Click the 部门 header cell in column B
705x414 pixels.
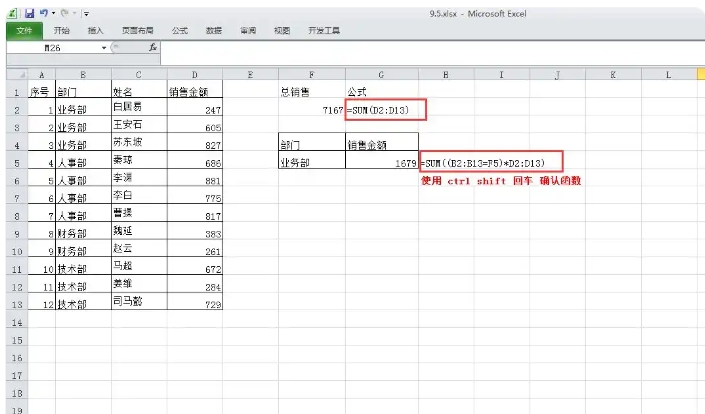pyautogui.click(x=83, y=89)
